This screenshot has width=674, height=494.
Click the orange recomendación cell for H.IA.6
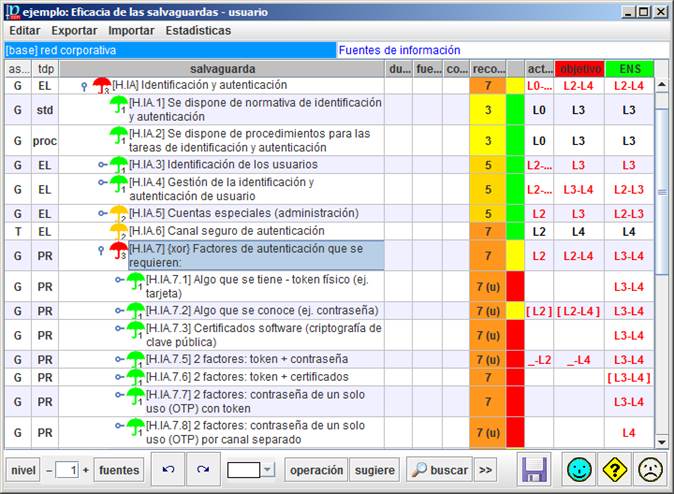(487, 231)
